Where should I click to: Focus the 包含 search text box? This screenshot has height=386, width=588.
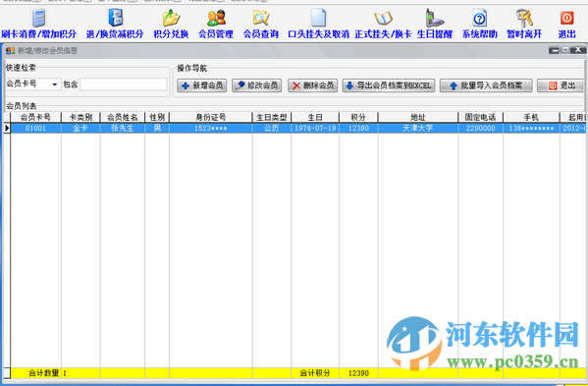tap(124, 84)
